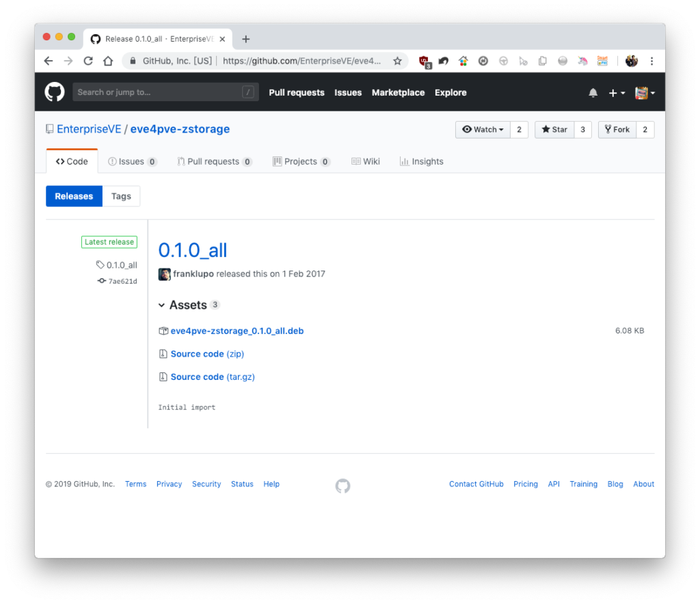
Task: Download Source code (tar.gz) archive
Action: coord(213,377)
